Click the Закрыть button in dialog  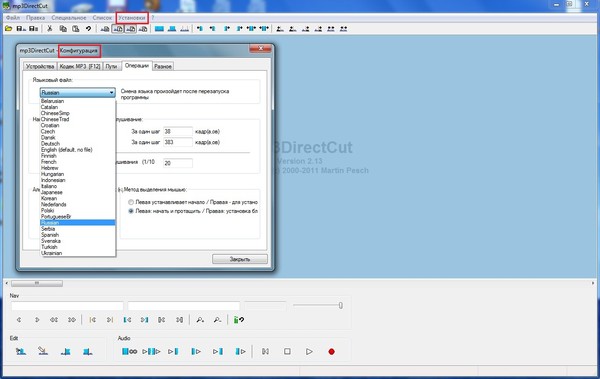pyautogui.click(x=240, y=259)
